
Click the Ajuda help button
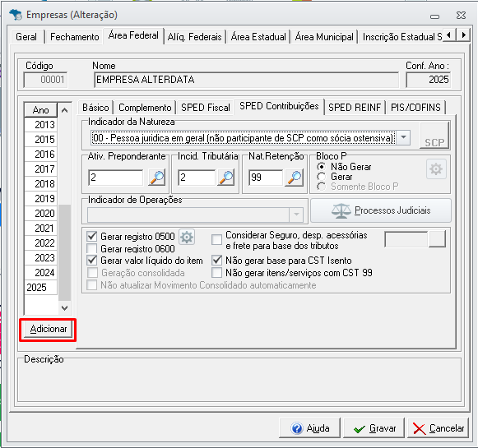coord(309,428)
